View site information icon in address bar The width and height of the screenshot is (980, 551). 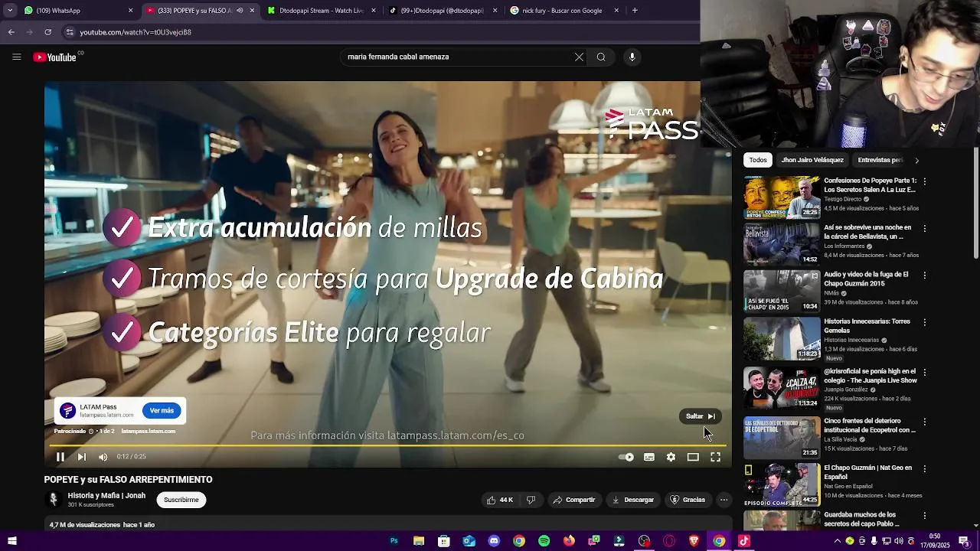[x=70, y=32]
